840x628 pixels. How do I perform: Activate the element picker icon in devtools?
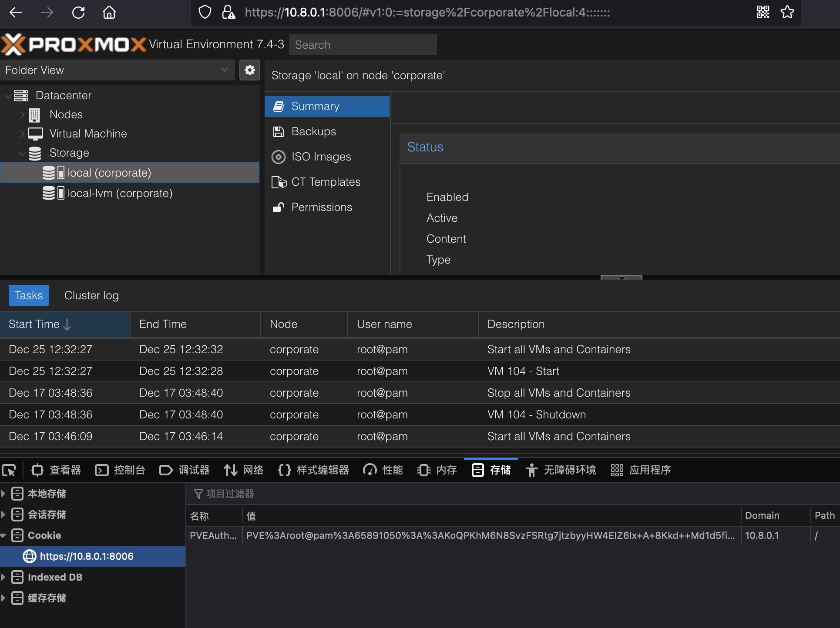click(9, 470)
